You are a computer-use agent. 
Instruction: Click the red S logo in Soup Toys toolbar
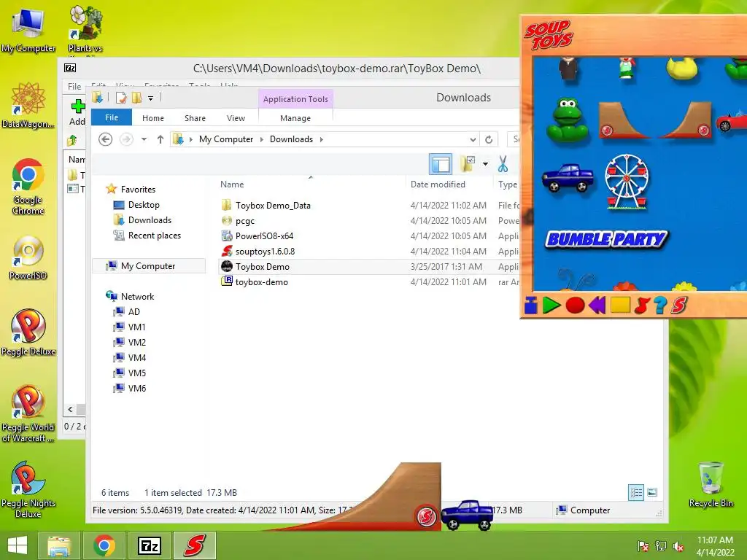click(x=679, y=306)
